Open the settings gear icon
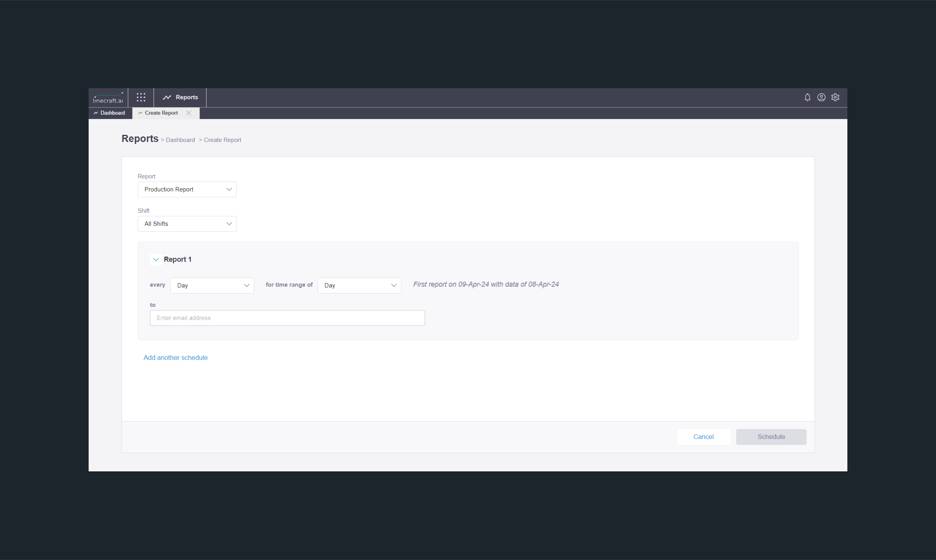 click(x=835, y=97)
